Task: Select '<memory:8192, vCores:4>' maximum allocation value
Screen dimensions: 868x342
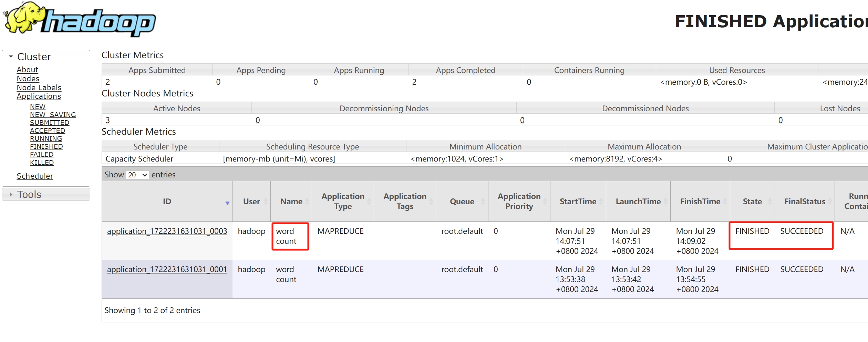Action: [x=616, y=159]
